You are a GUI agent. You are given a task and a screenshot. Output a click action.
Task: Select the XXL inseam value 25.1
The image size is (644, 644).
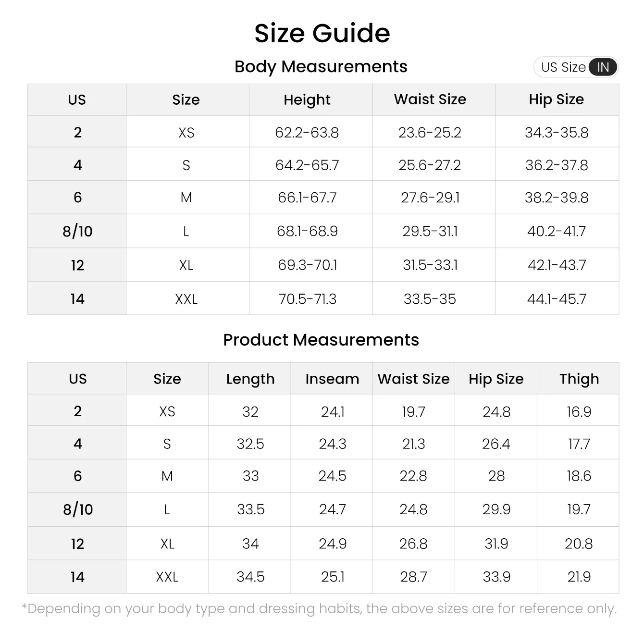tap(333, 577)
